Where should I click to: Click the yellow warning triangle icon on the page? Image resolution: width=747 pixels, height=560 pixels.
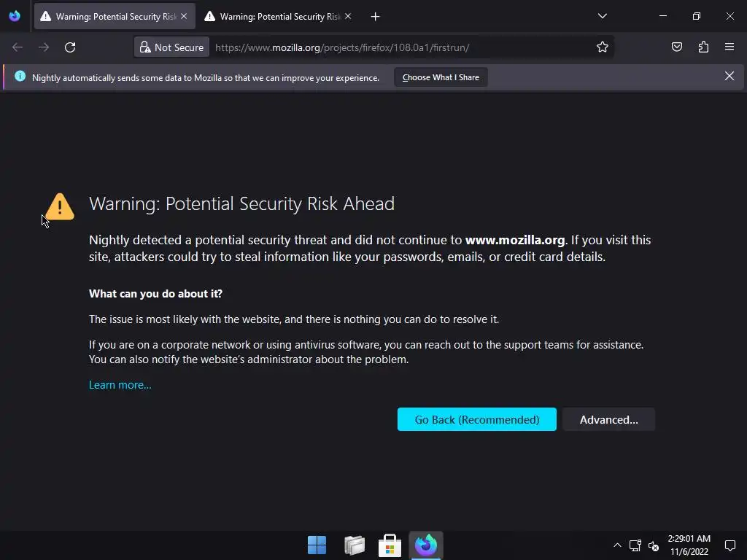pos(60,206)
